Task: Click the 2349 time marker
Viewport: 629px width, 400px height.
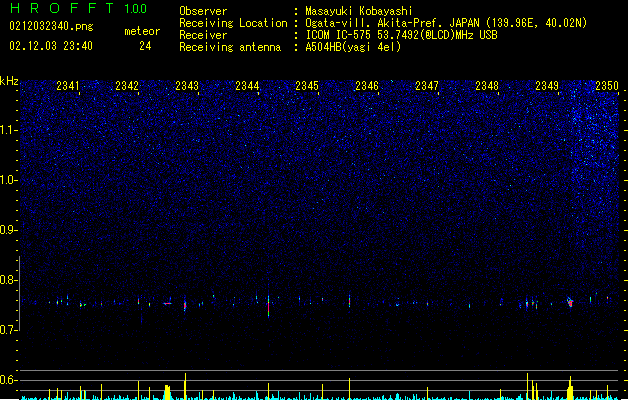Action: click(547, 86)
